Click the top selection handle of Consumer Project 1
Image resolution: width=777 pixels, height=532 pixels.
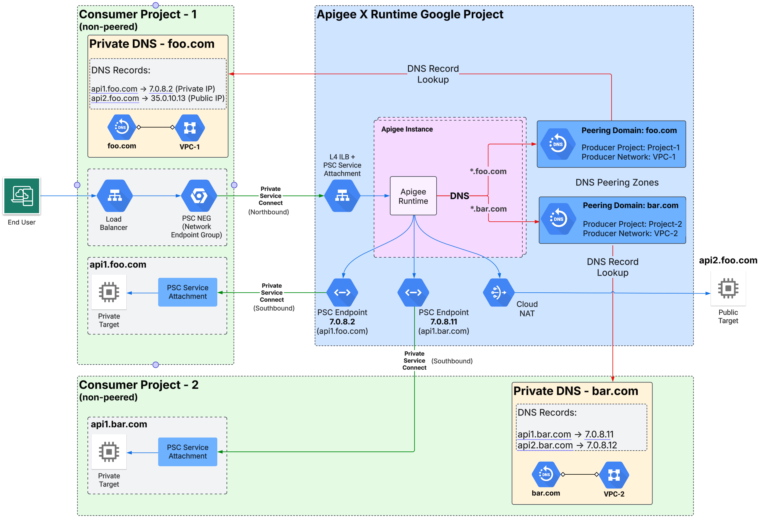click(x=156, y=5)
